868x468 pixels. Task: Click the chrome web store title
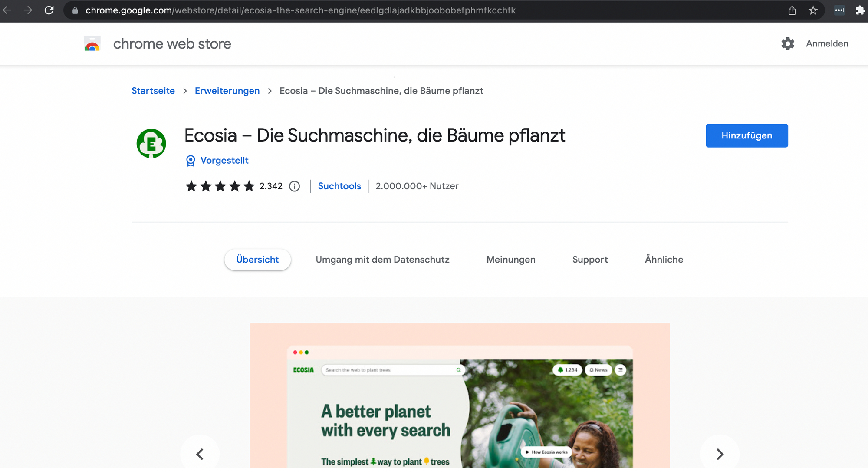click(x=172, y=44)
